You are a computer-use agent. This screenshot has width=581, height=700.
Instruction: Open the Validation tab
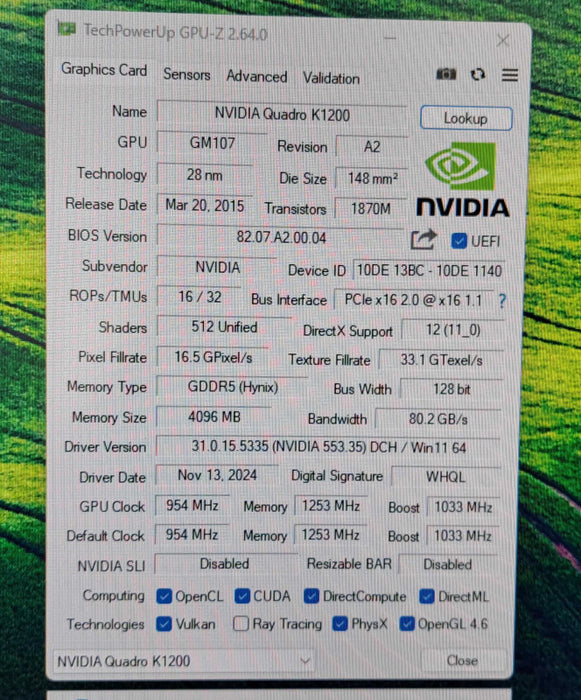tap(331, 79)
